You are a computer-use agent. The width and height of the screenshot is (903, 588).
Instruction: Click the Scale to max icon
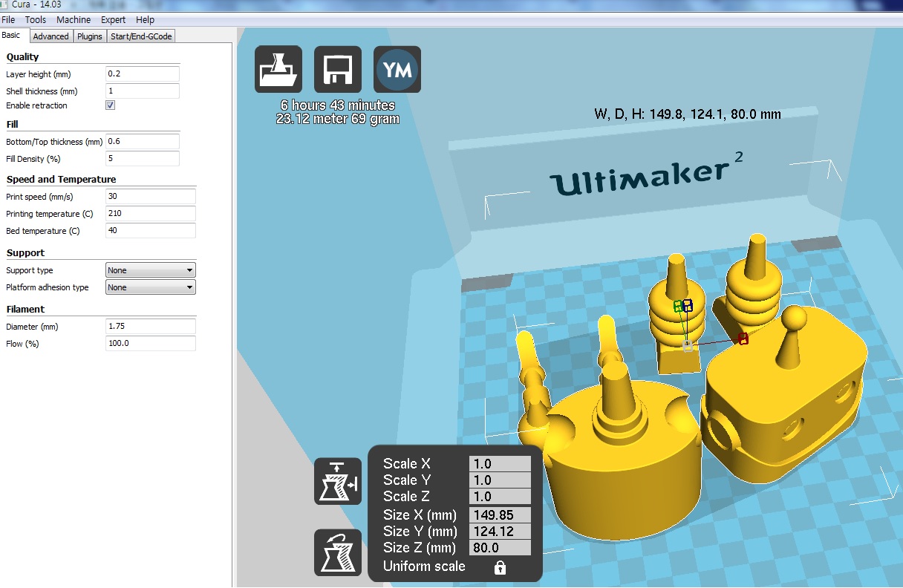click(338, 481)
